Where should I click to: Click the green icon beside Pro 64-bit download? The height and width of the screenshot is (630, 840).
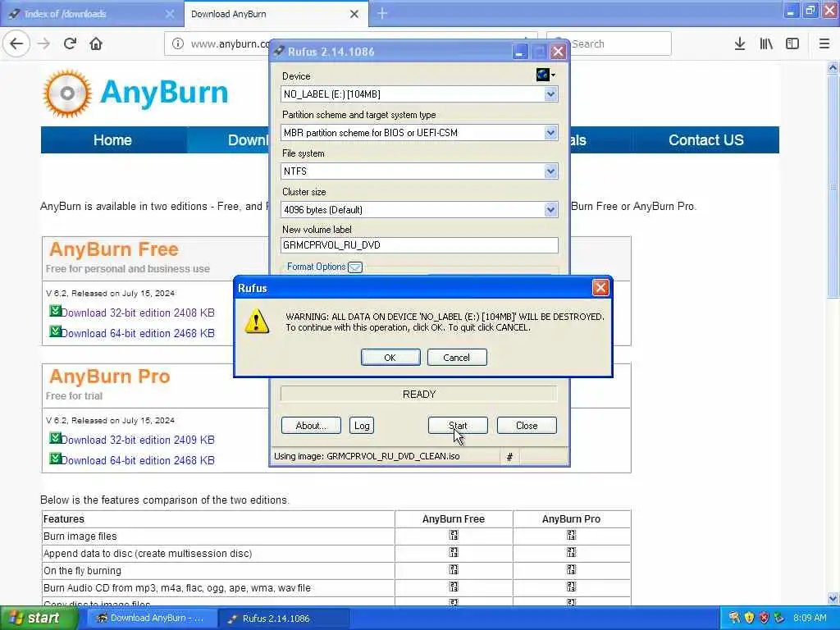[x=55, y=458]
